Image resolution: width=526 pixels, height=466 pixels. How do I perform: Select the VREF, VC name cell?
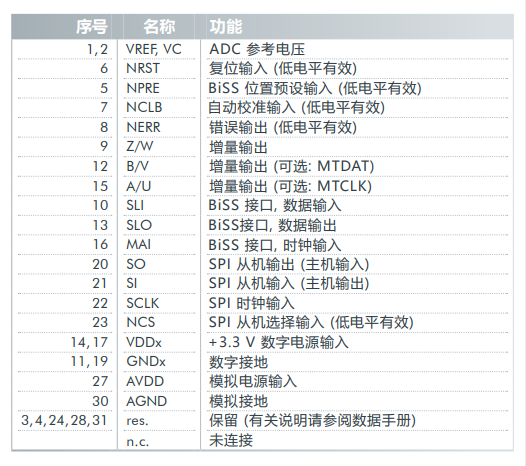[154, 49]
